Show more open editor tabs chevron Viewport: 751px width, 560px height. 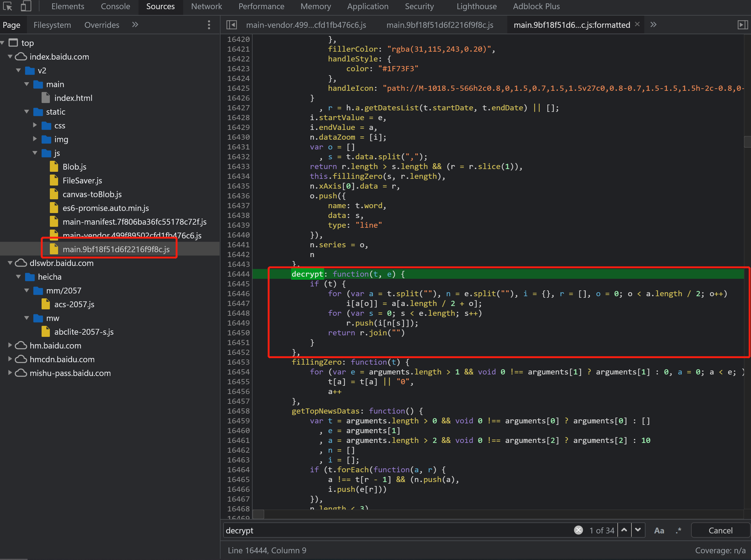click(653, 24)
